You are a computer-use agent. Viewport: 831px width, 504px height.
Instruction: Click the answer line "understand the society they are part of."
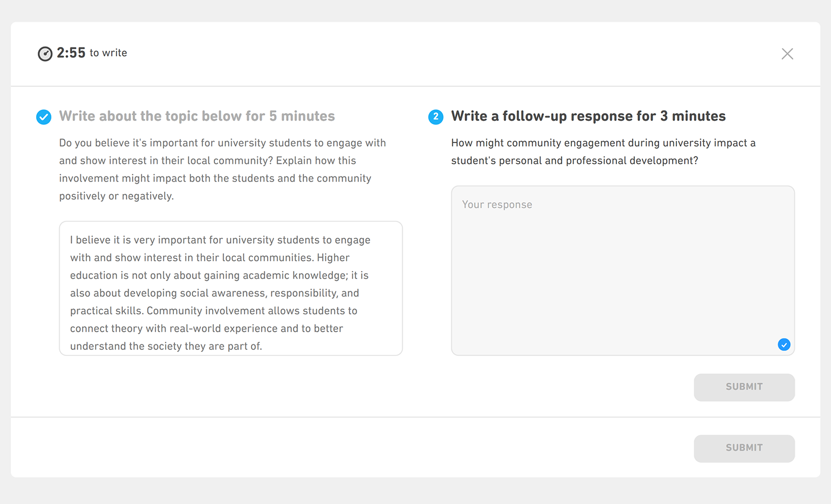tap(166, 346)
